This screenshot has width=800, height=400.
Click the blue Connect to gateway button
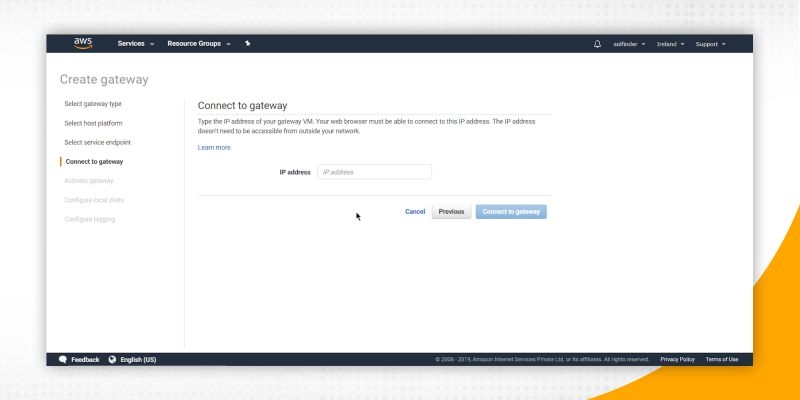click(x=511, y=212)
